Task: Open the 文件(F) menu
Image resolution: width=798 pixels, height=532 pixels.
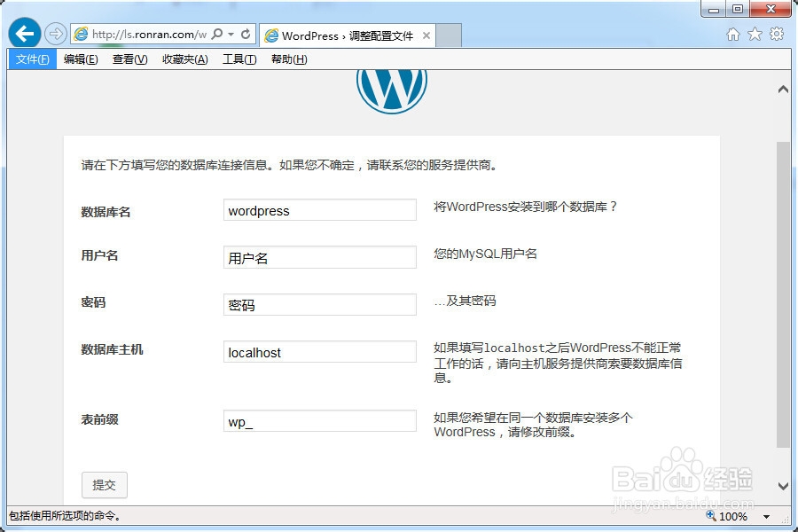Action: click(x=32, y=59)
